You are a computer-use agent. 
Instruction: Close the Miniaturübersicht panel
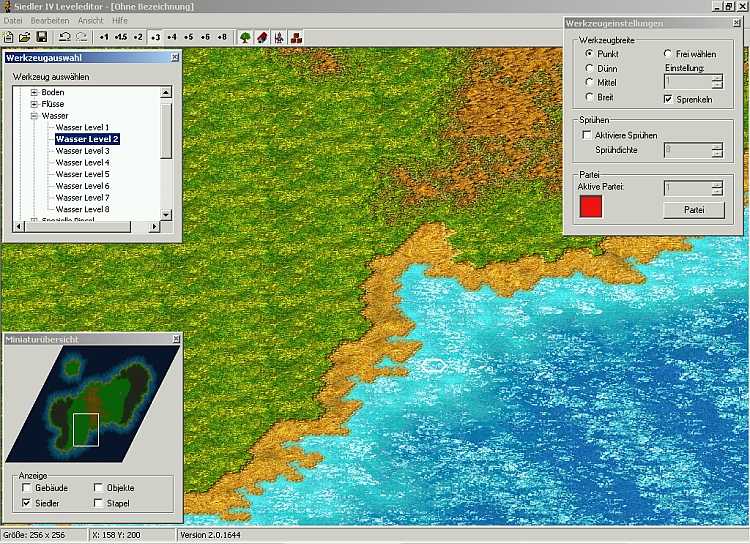click(x=176, y=339)
